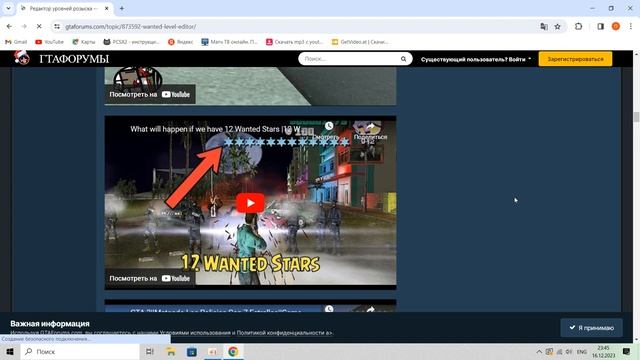This screenshot has height=360, width=640.
Task: Open 'What will happen if we have 12 Wanted Stars' title
Action: (215, 129)
